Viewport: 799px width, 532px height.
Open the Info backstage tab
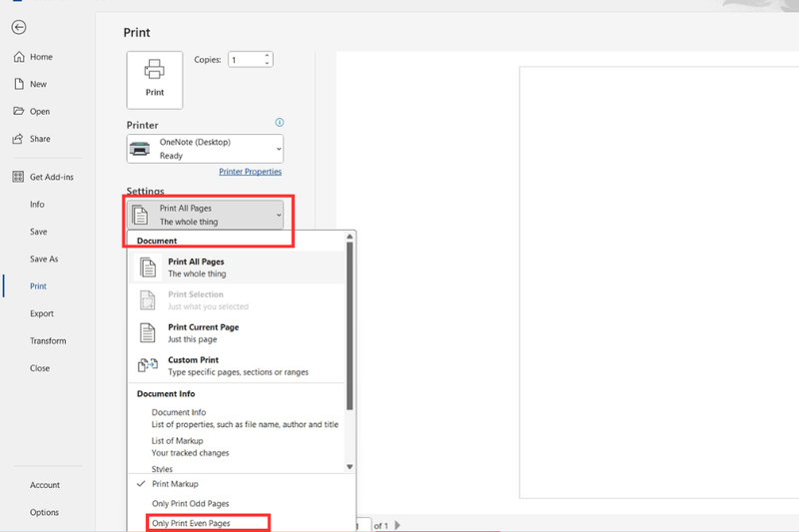[37, 205]
